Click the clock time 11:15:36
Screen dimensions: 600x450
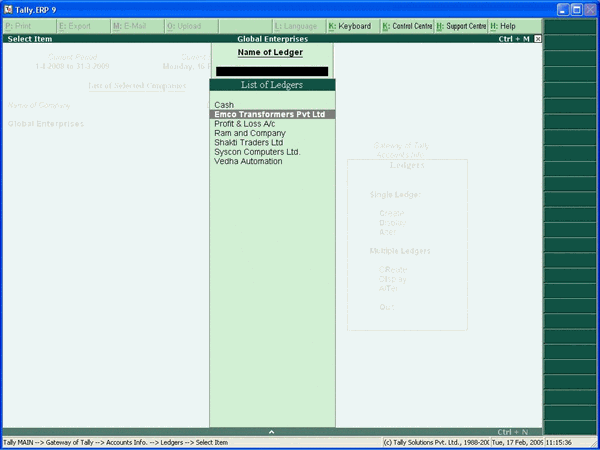click(558, 442)
